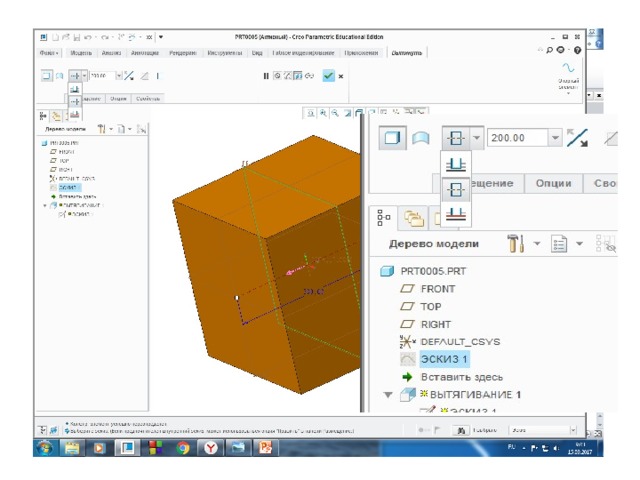Viewport: 640px width, 480px height.
Task: Select the FRONT datum plane
Action: [x=437, y=289]
